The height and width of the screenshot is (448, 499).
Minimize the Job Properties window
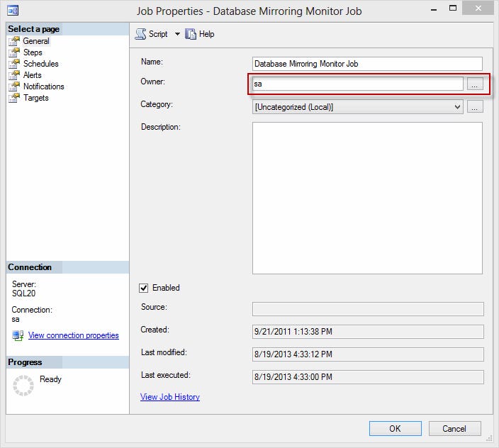point(434,9)
